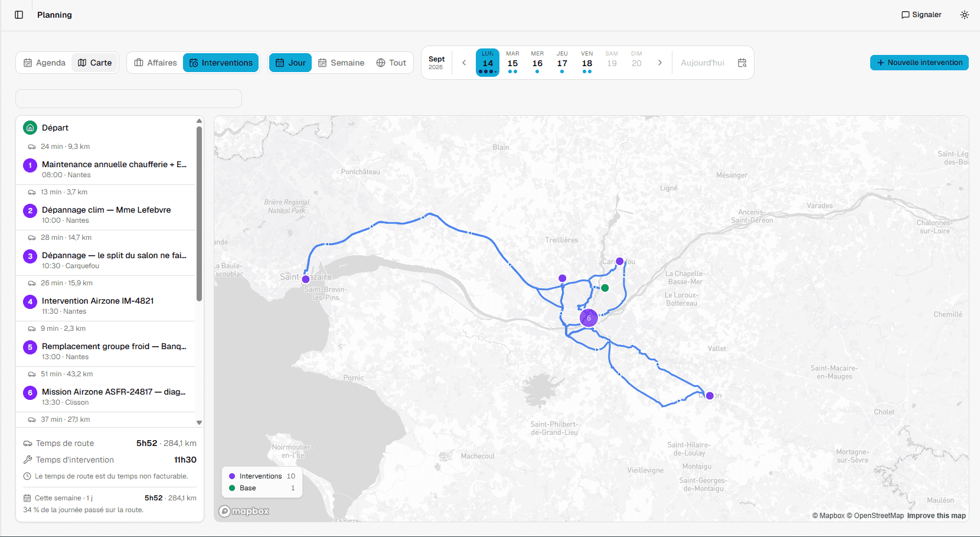Screen dimensions: 980x537
Task: Select Thursday 17 in date strip
Action: pyautogui.click(x=562, y=63)
